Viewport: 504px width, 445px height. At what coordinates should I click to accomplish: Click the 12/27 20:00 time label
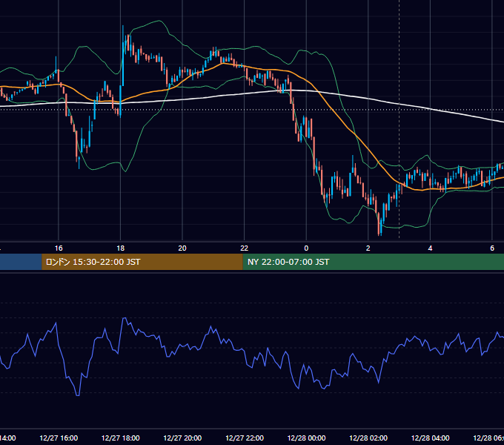(182, 438)
